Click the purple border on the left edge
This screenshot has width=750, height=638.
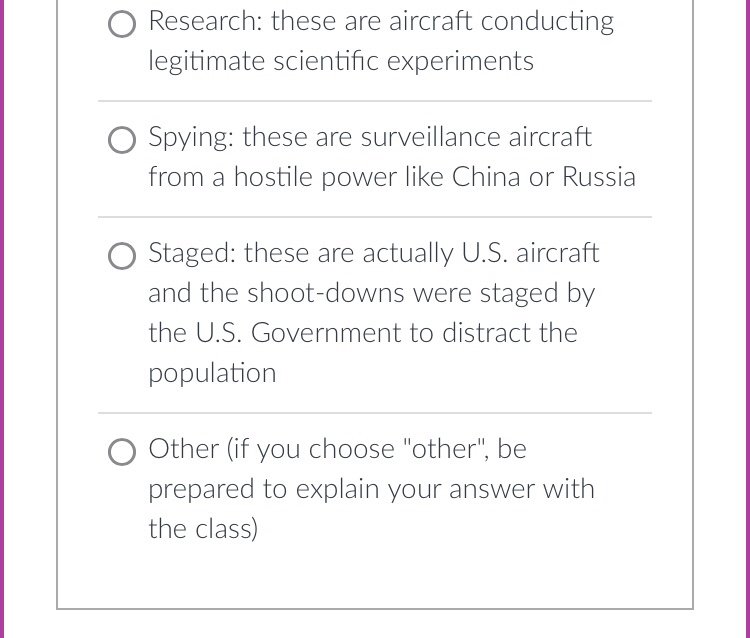click(x=3, y=319)
